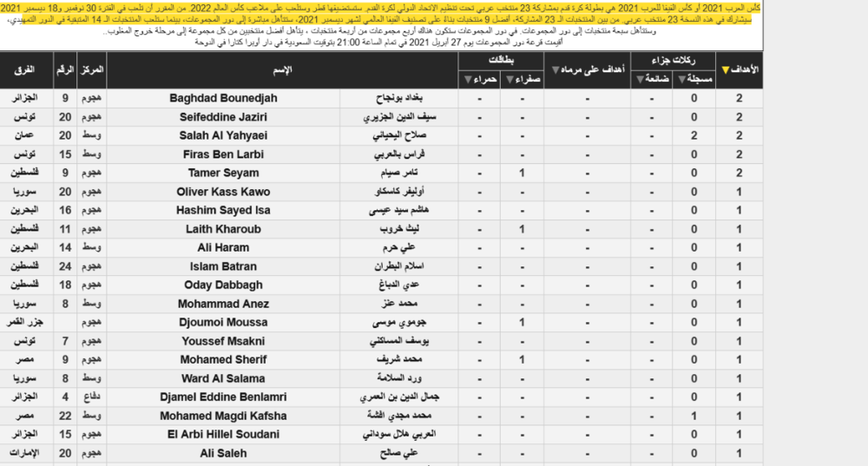Select the Arabic name محمد شريف
The height and width of the screenshot is (466, 868).
399,360
